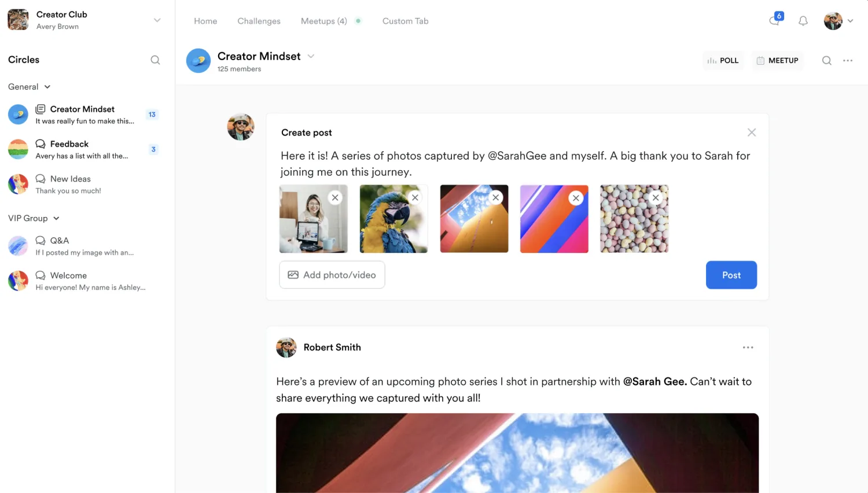Viewport: 868px width, 493px height.
Task: Search circles in the sidebar
Action: 155,60
